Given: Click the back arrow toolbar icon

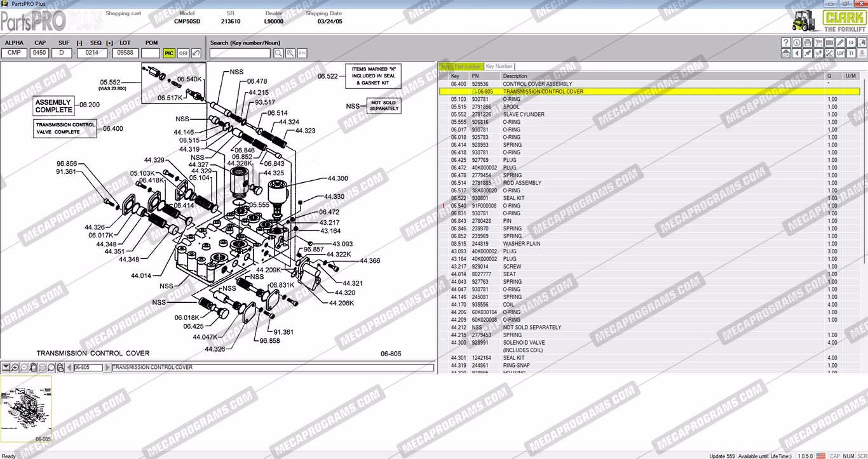Looking at the screenshot, I should click(797, 53).
